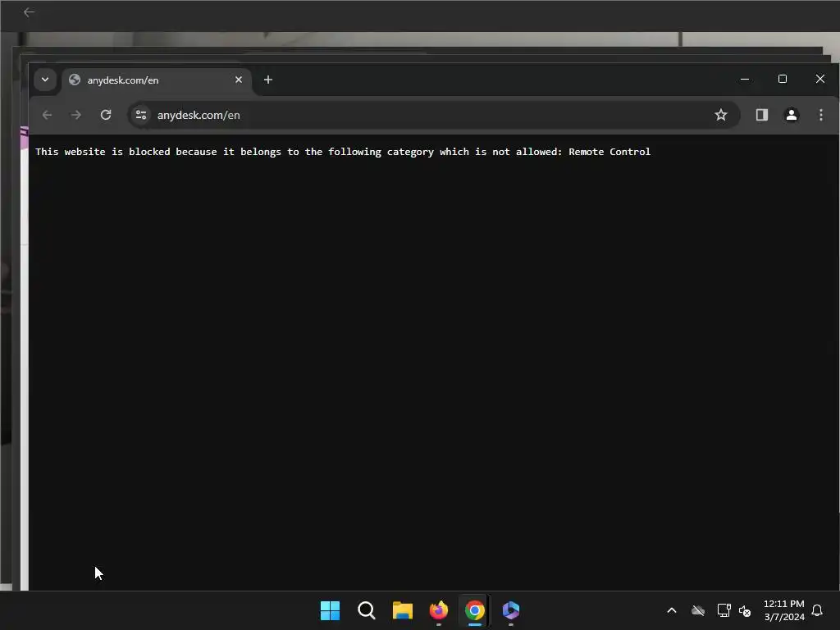Click the 'Remote Control' blocked category text
Screen dimensions: 840x630
pyautogui.click(x=609, y=152)
